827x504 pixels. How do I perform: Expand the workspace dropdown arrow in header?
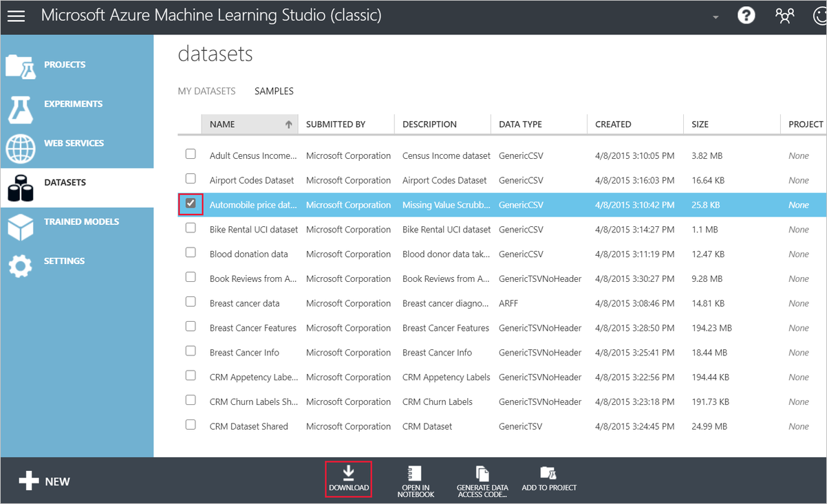[x=716, y=17]
